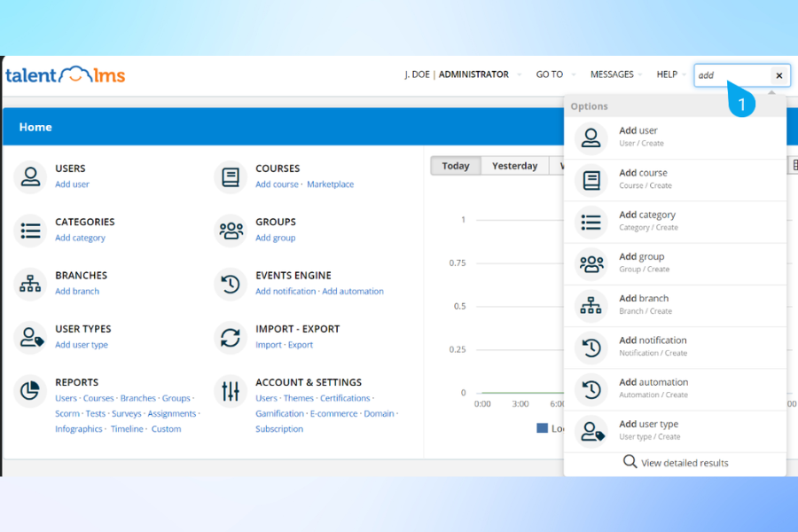Click Add user type link
The image size is (798, 532).
click(x=82, y=345)
